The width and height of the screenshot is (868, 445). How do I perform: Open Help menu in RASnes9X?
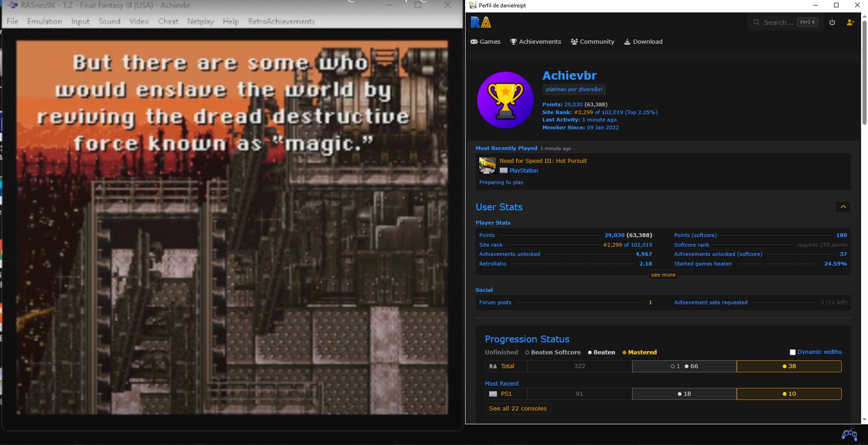click(231, 21)
